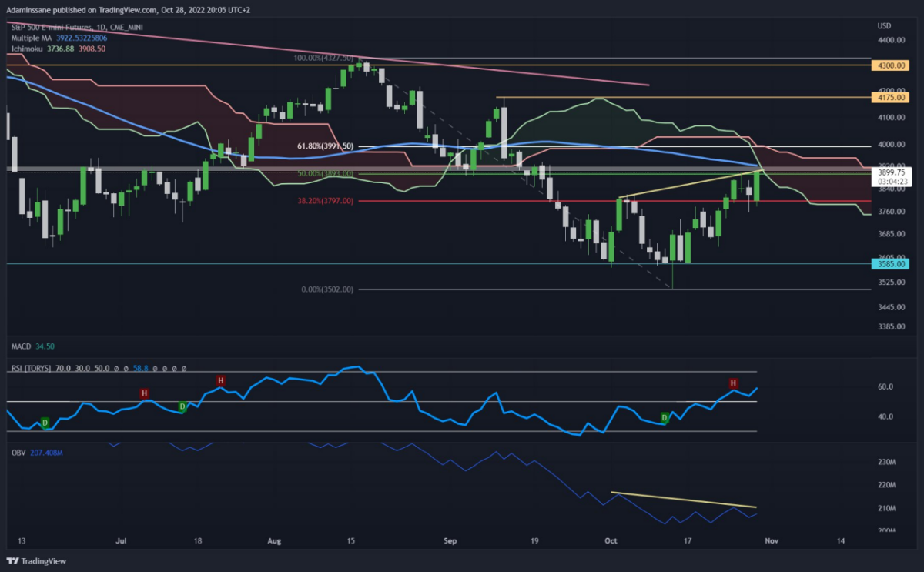Image resolution: width=924 pixels, height=572 pixels.
Task: Click the TradingView logo at bottom left
Action: tap(37, 560)
